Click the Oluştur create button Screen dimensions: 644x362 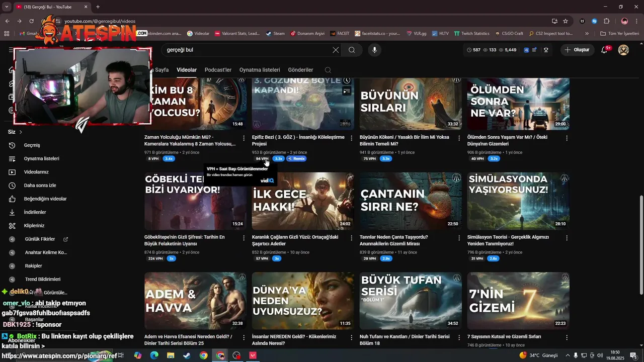577,50
